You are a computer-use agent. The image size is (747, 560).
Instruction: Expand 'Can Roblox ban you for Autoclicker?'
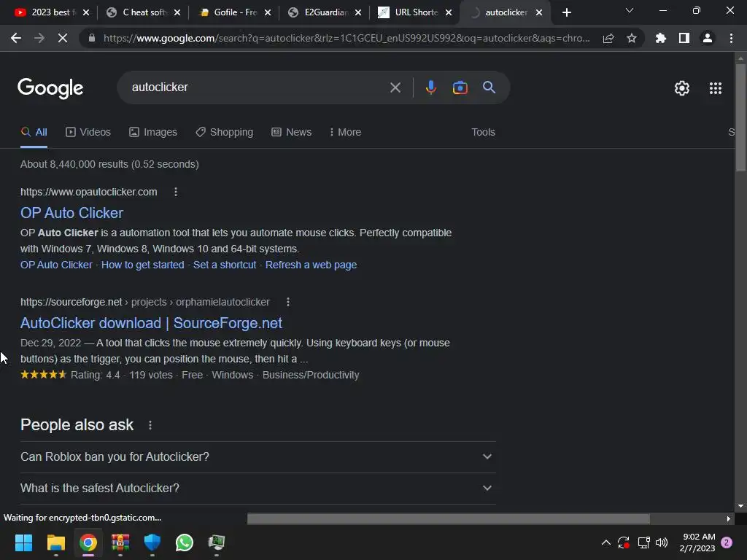258,456
